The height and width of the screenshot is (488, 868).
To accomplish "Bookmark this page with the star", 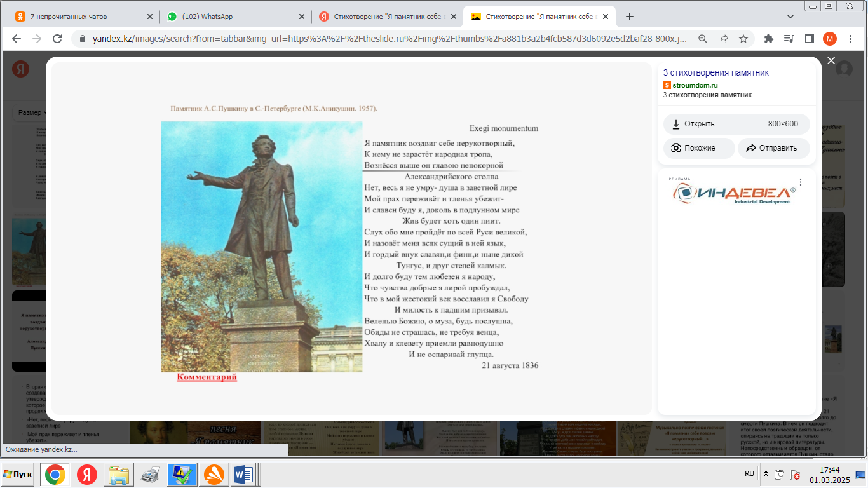I will (743, 39).
